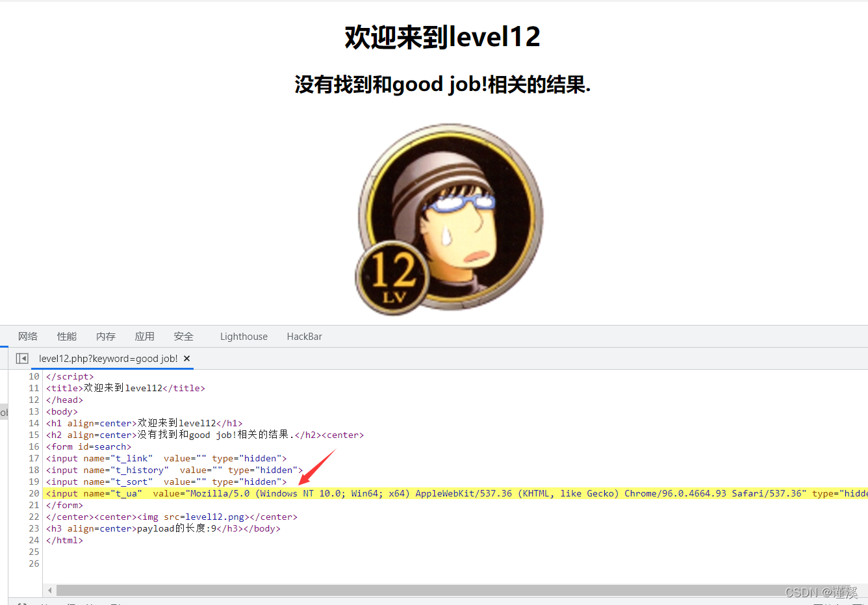Click the level 12 badge image

tap(450, 220)
